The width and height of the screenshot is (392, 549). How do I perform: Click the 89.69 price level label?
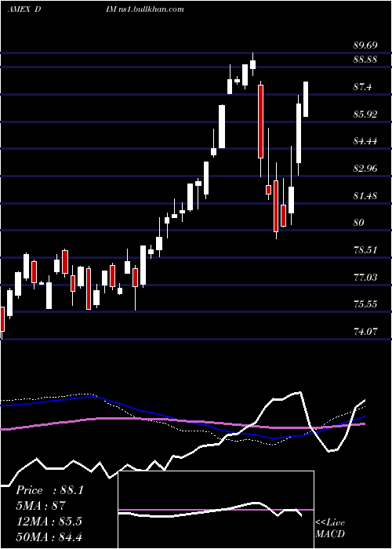click(x=365, y=45)
